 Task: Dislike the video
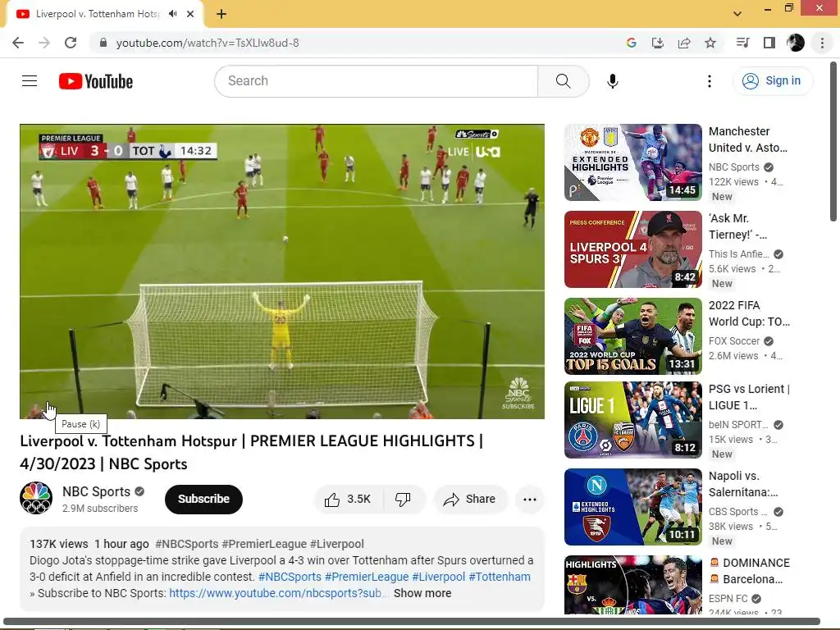[404, 500]
